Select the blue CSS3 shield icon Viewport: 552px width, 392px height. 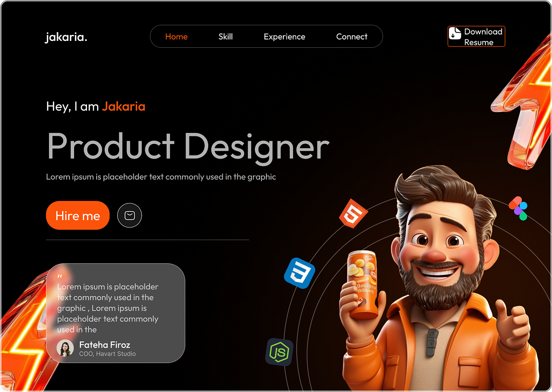pyautogui.click(x=299, y=273)
